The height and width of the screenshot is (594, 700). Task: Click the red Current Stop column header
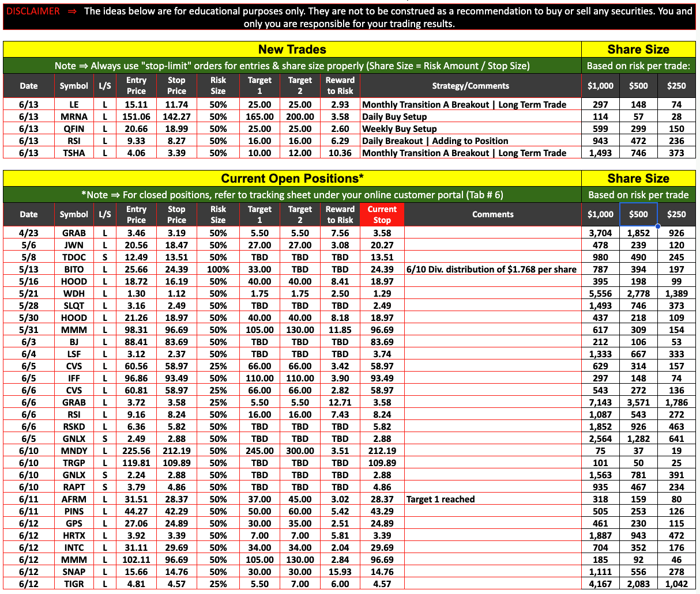tap(382, 214)
